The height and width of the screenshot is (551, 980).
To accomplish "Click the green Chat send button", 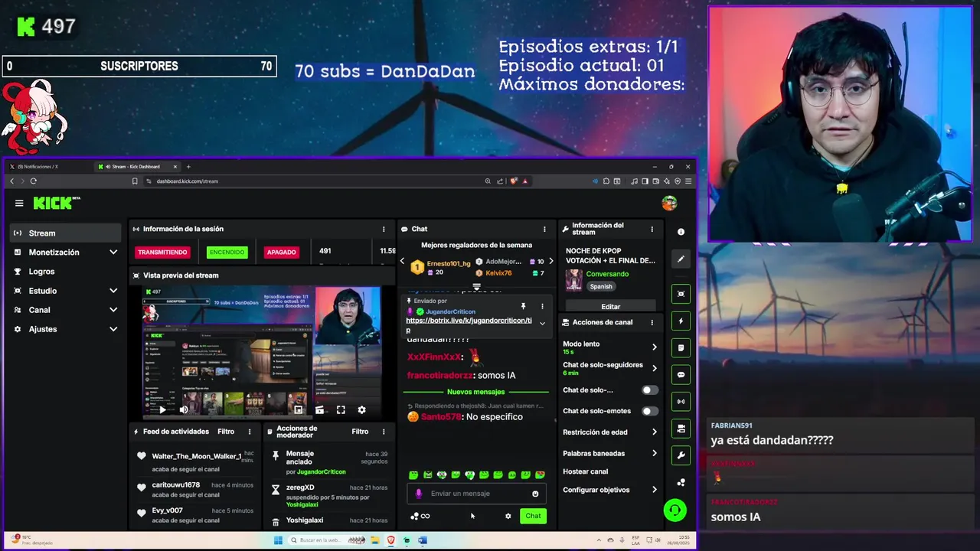I will point(533,516).
